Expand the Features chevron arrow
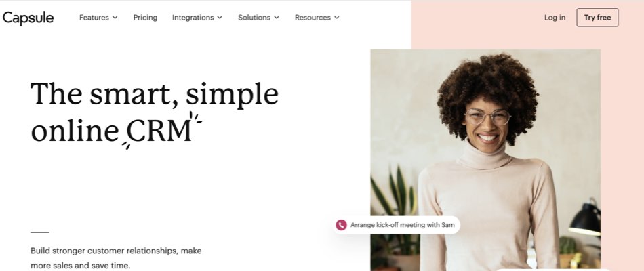This screenshot has height=271, width=644. pos(115,18)
